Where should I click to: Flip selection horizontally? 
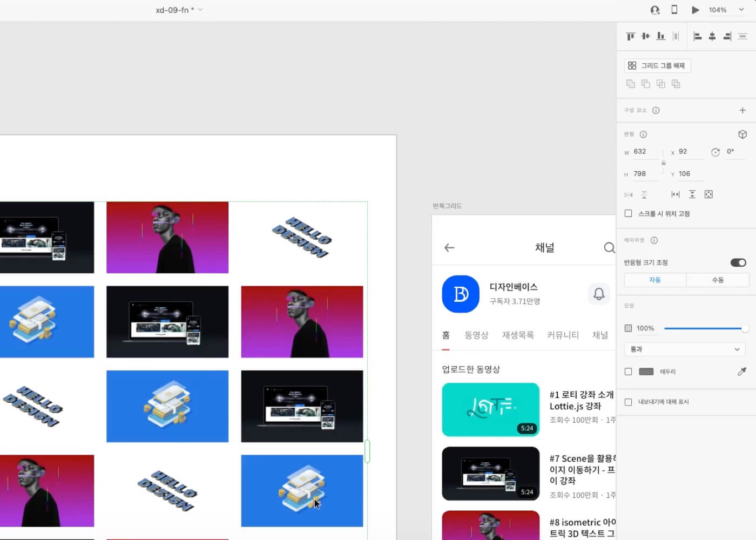(x=629, y=194)
